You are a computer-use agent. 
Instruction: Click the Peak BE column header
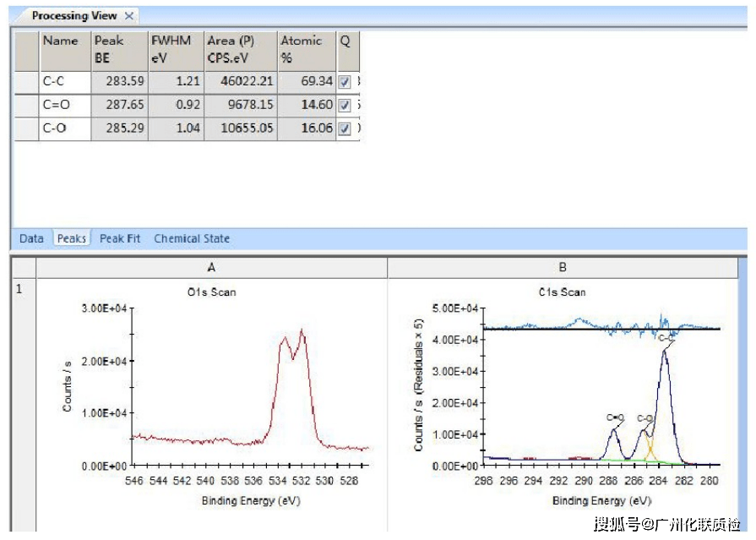[120, 51]
